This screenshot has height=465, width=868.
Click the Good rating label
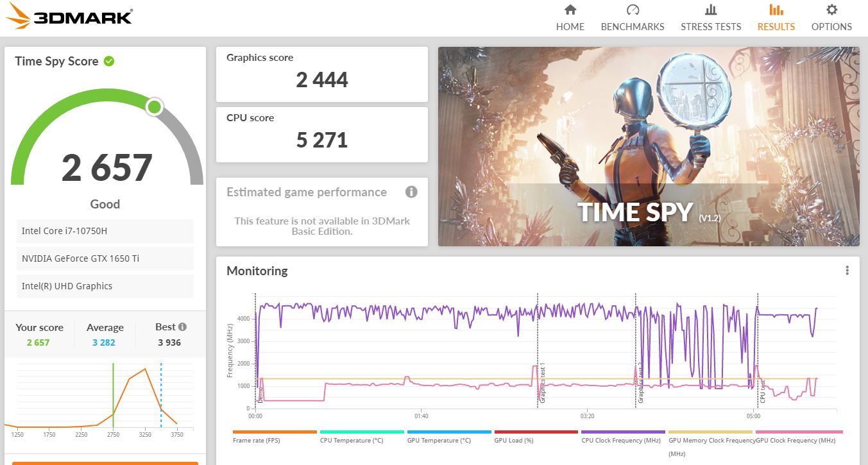(x=105, y=204)
